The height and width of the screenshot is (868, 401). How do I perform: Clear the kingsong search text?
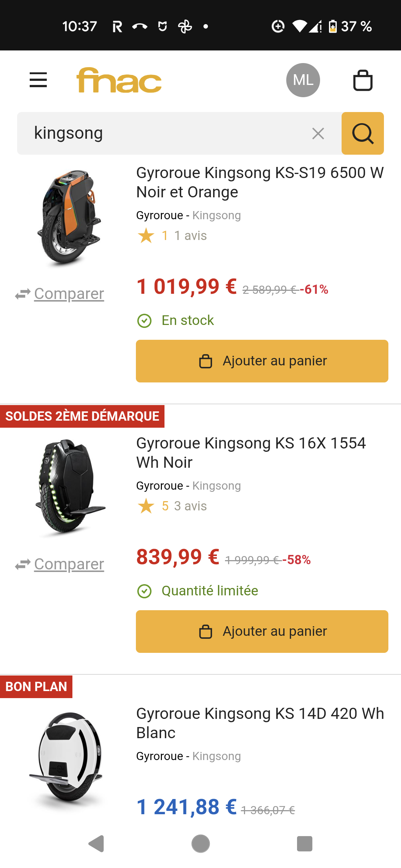pos(318,134)
